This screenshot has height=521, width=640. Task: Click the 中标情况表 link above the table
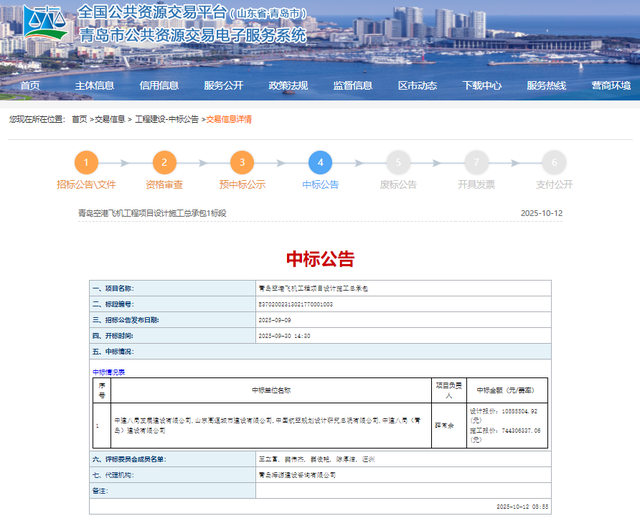click(108, 371)
